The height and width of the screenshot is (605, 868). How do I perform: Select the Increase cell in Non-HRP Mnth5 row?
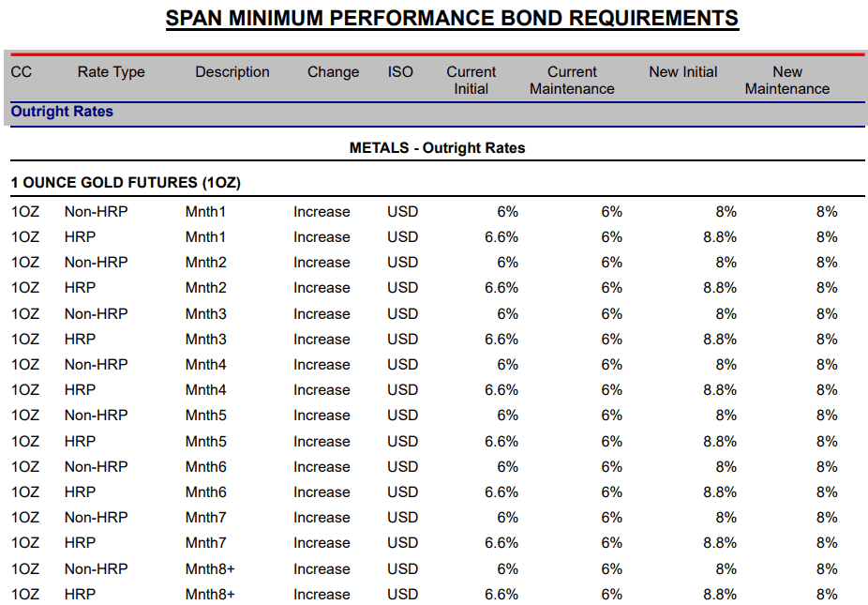(322, 416)
